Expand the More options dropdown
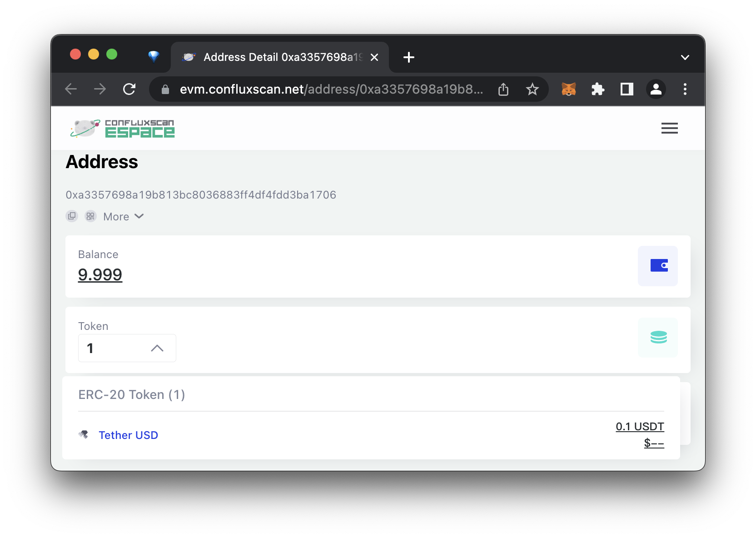The image size is (756, 538). [x=123, y=216]
